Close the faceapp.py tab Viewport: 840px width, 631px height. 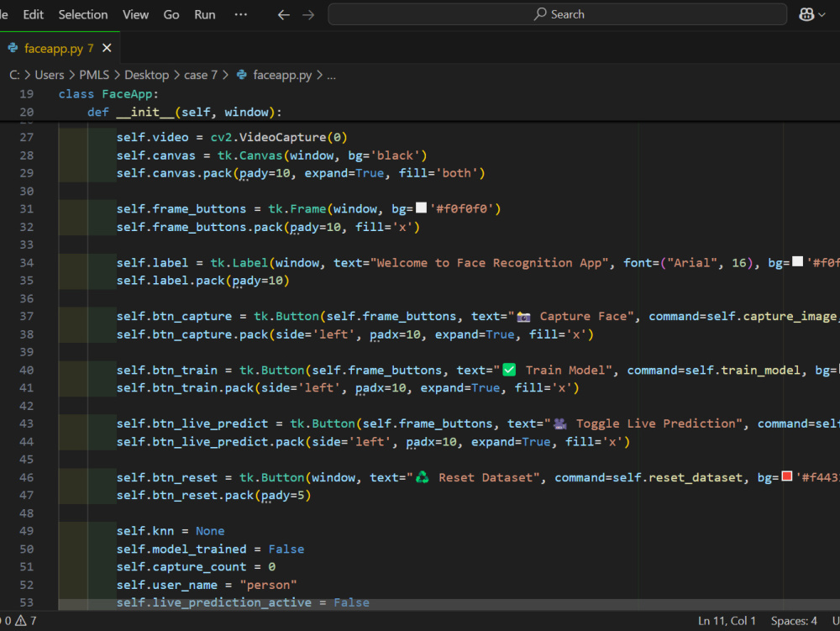[x=108, y=48]
